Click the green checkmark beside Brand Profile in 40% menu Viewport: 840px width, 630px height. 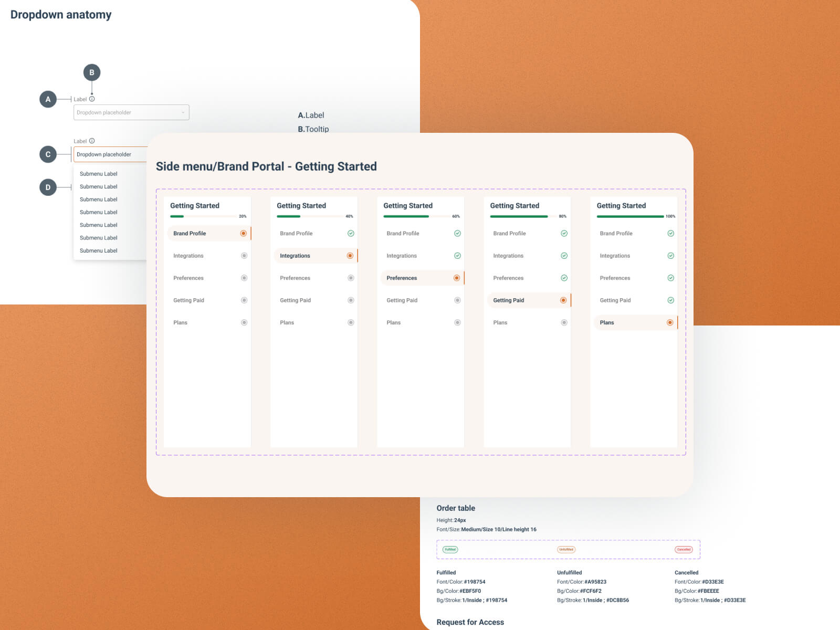(x=351, y=233)
